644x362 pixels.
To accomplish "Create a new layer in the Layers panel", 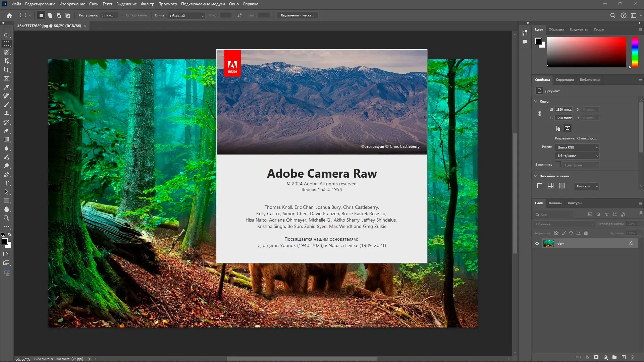I will pyautogui.click(x=624, y=357).
